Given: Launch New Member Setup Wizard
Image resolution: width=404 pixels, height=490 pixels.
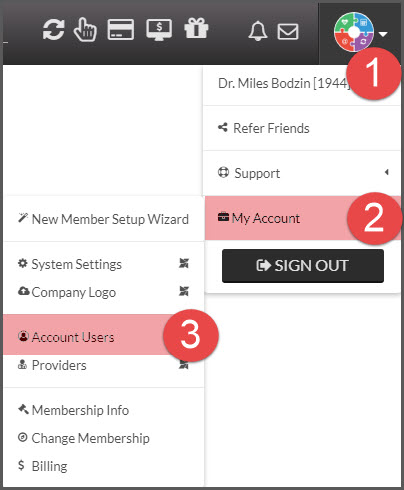Looking at the screenshot, I should tap(104, 219).
